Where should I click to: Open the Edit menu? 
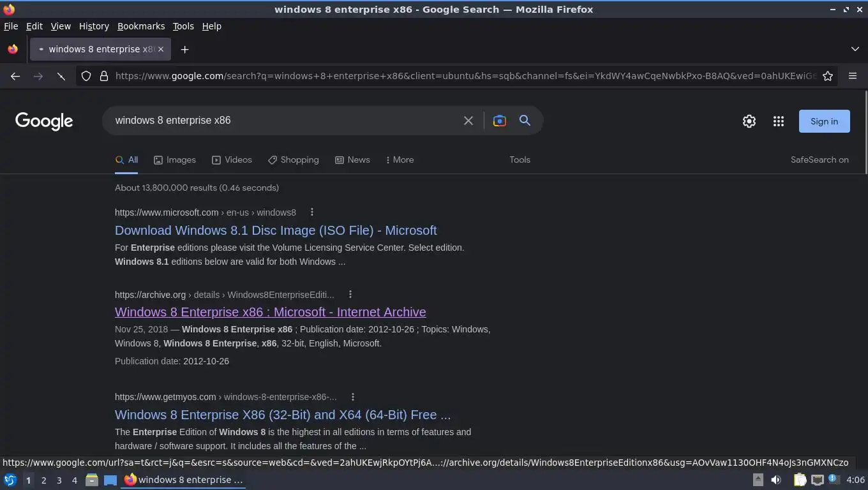click(34, 26)
